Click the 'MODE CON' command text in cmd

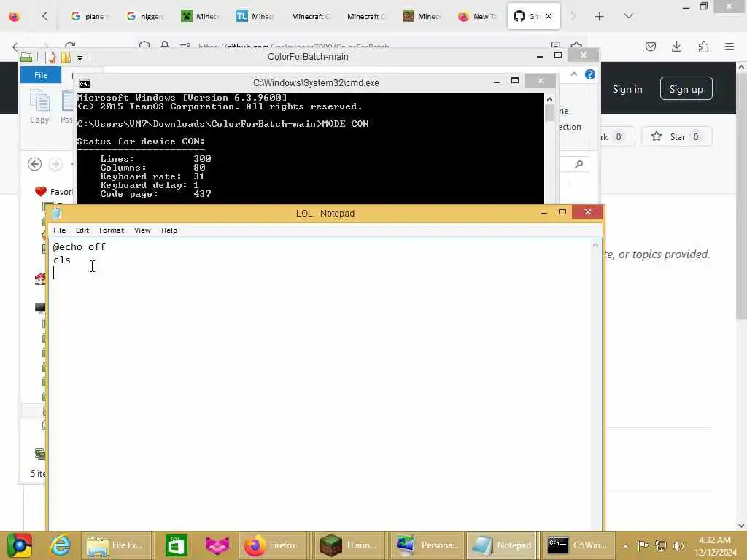(x=345, y=124)
